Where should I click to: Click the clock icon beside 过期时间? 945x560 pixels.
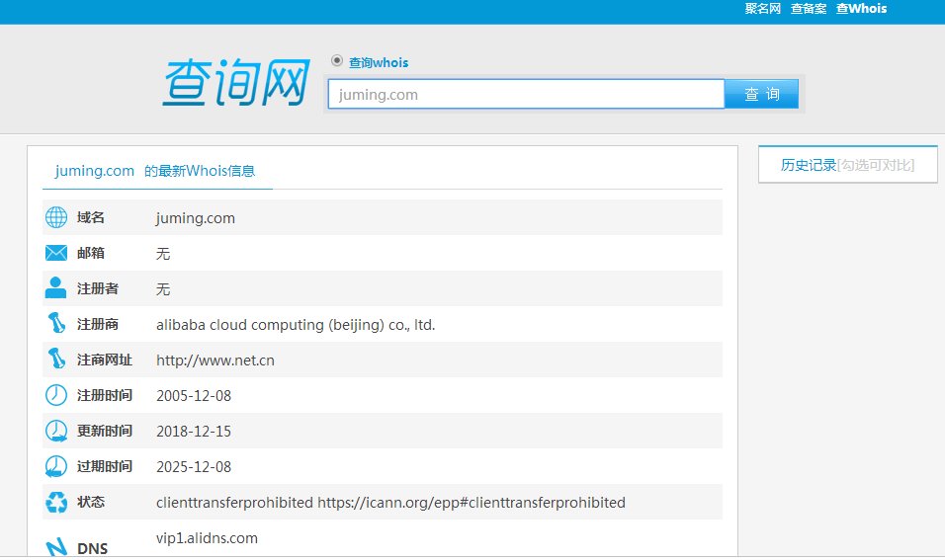pyautogui.click(x=56, y=466)
